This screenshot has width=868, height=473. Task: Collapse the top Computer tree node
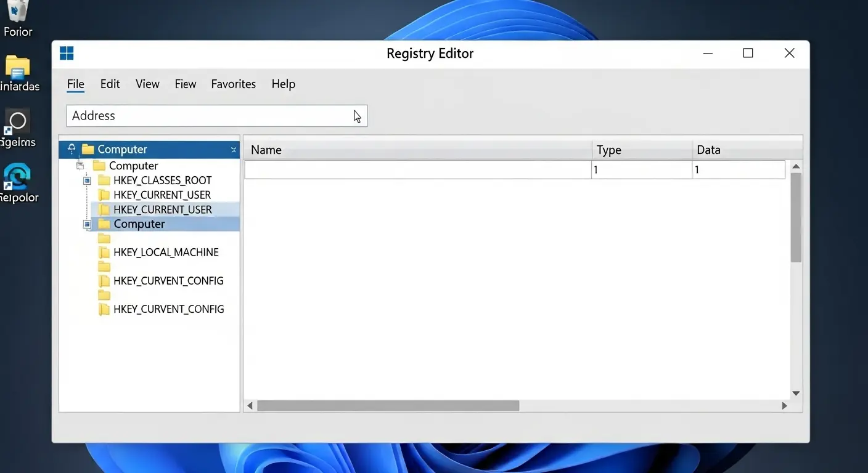click(x=79, y=165)
